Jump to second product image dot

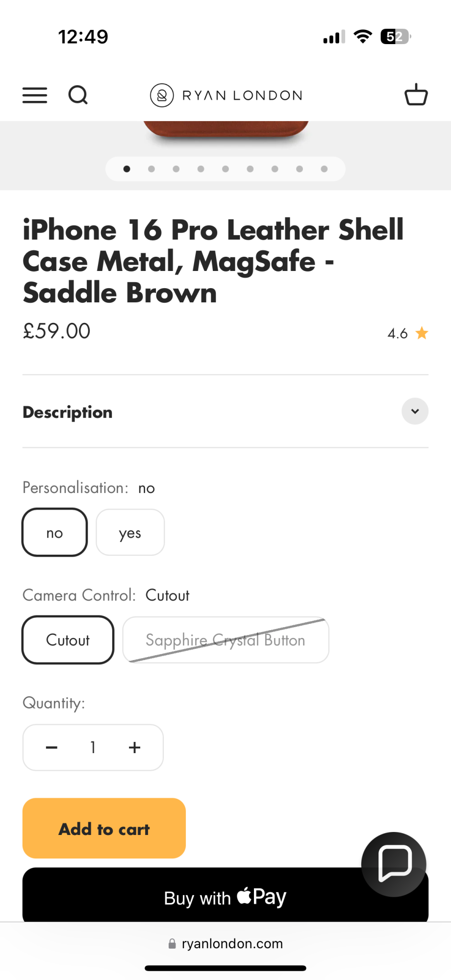(x=151, y=169)
